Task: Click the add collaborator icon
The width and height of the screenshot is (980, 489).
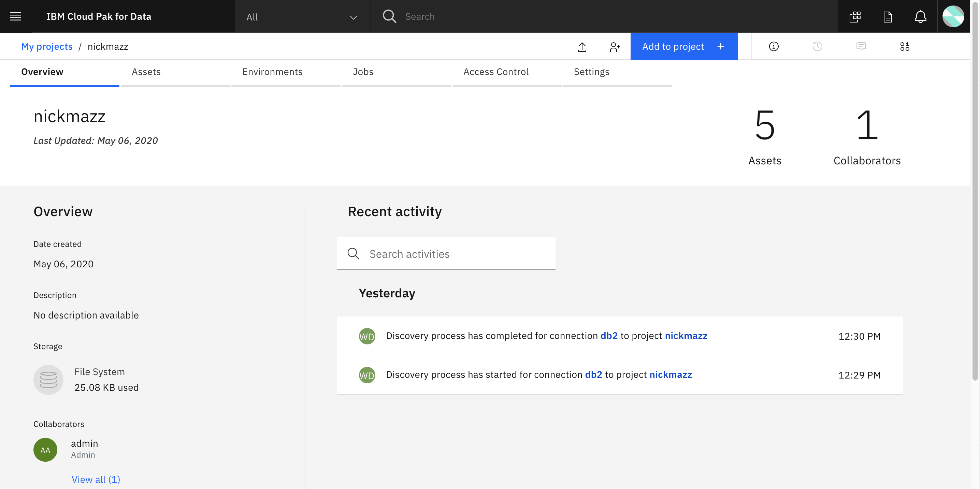Action: click(x=615, y=46)
